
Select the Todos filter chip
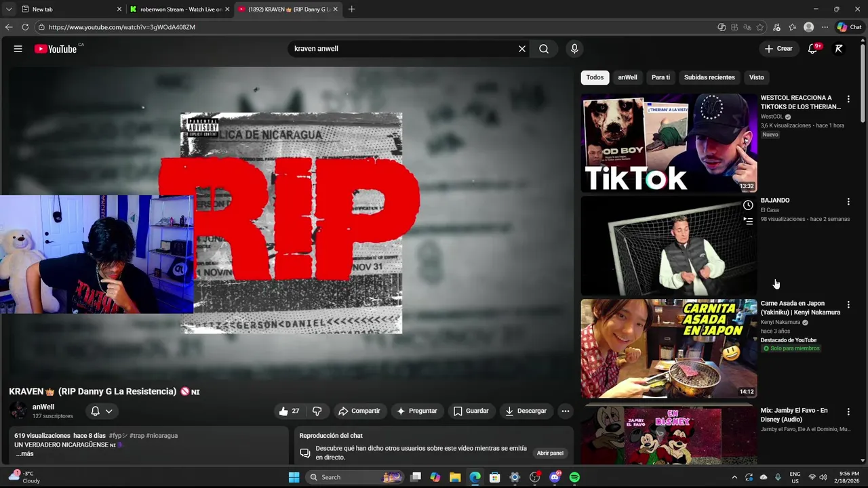tap(595, 77)
